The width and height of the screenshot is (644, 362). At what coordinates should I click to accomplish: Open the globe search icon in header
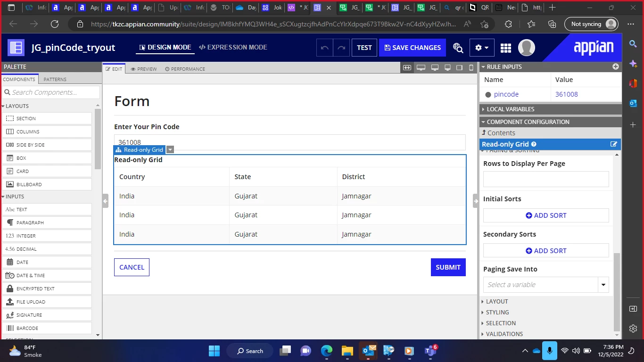pyautogui.click(x=458, y=48)
